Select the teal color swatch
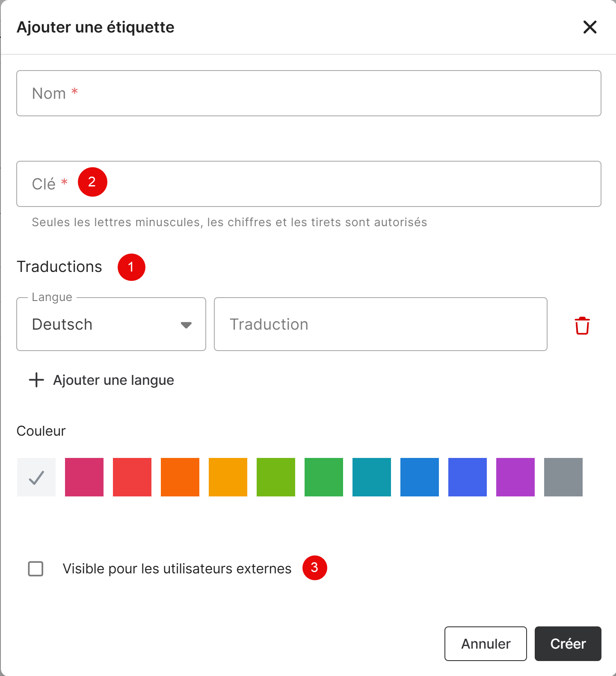The image size is (616, 676). point(372,477)
